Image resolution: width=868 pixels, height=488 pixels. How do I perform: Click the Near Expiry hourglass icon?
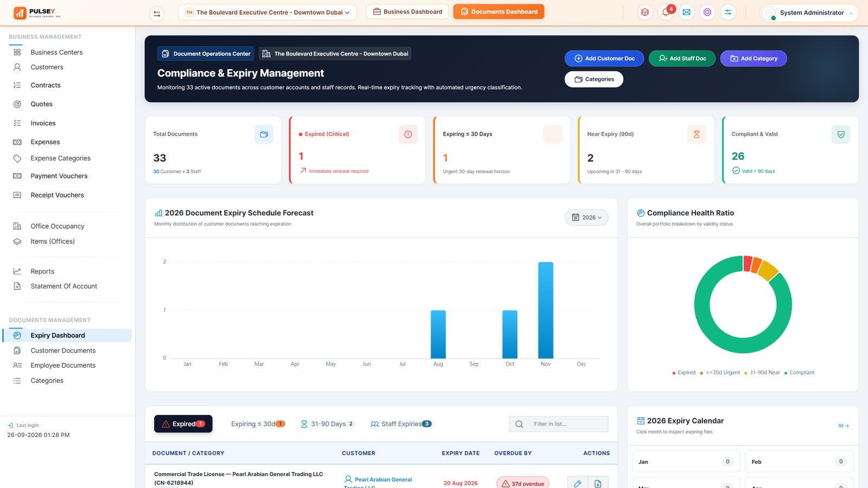click(697, 134)
